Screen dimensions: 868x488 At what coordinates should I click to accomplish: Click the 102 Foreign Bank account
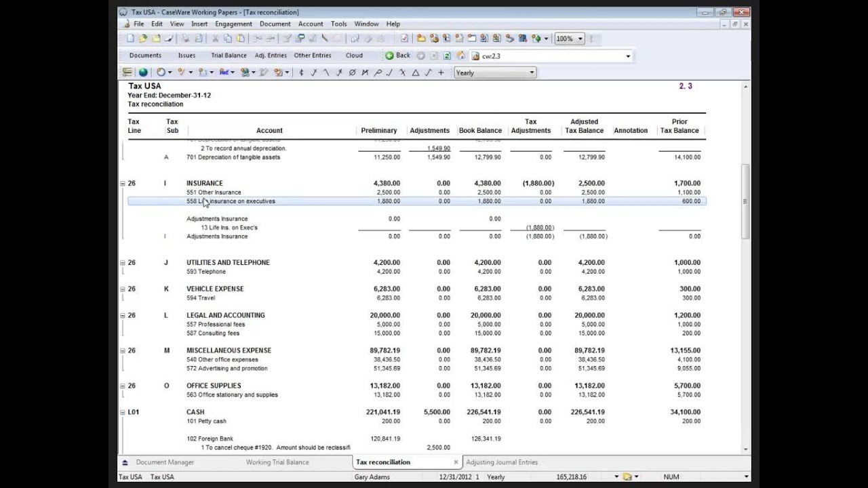pos(210,439)
